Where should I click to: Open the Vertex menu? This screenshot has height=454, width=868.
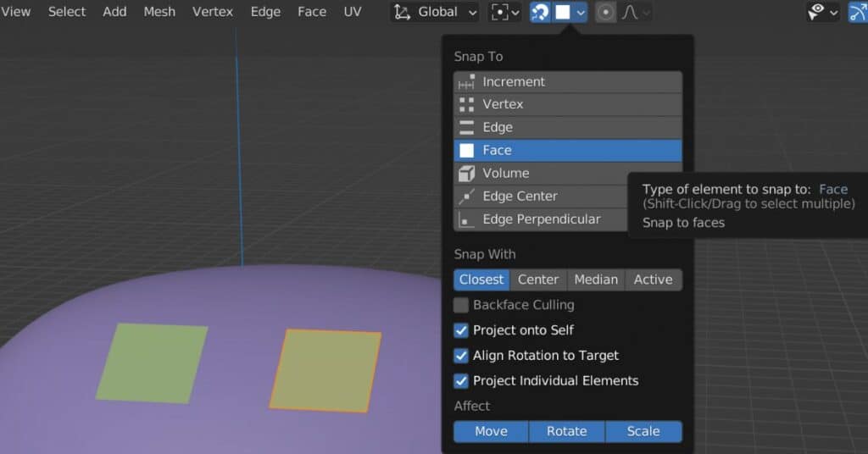point(213,12)
